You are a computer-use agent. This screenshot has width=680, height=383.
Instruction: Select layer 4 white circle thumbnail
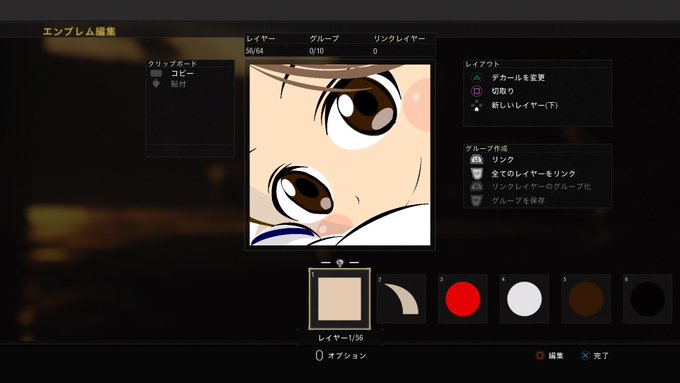point(524,299)
